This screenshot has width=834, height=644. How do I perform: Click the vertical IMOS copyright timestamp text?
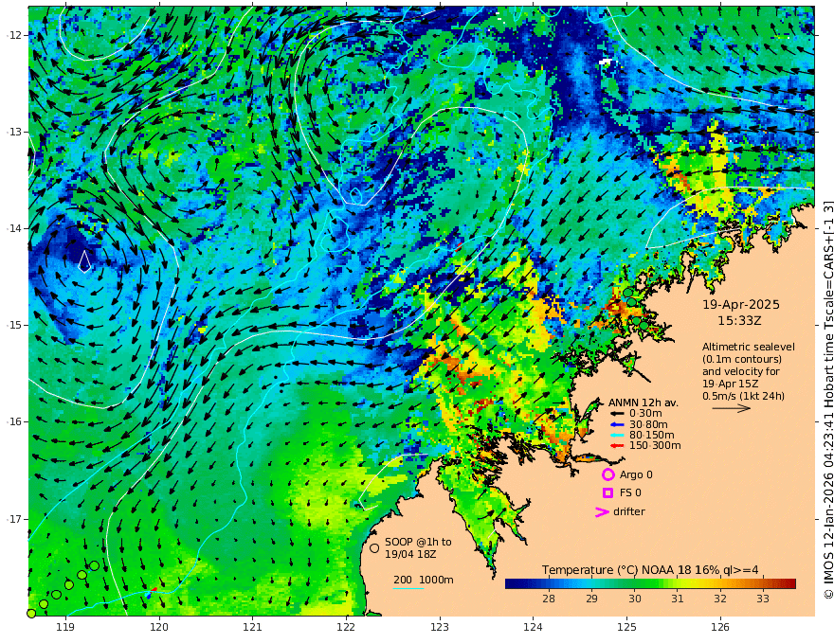828,399
